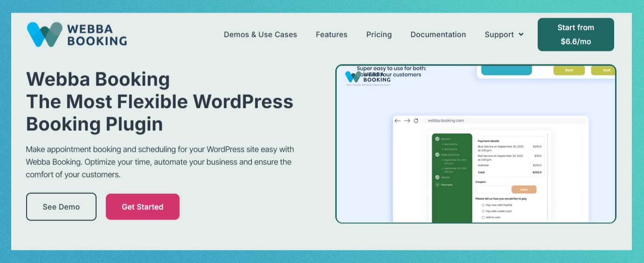Click Start from $6.6/mo button
This screenshot has height=263, width=644.
pos(576,35)
